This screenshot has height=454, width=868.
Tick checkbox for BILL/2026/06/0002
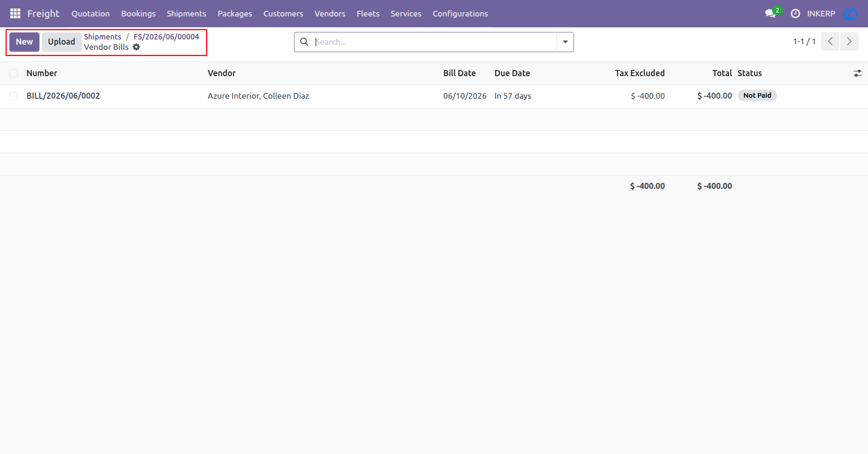click(14, 96)
